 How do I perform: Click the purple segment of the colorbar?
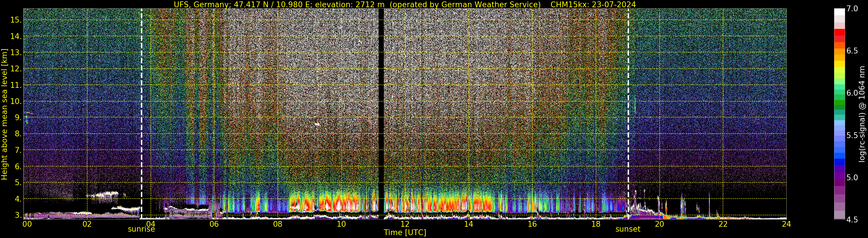click(839, 175)
